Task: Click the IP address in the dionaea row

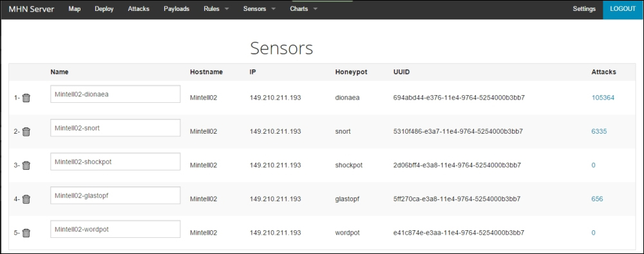Action: [275, 98]
